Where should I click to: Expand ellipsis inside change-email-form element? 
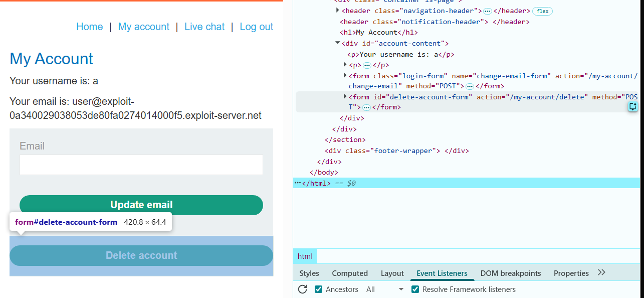(x=470, y=86)
